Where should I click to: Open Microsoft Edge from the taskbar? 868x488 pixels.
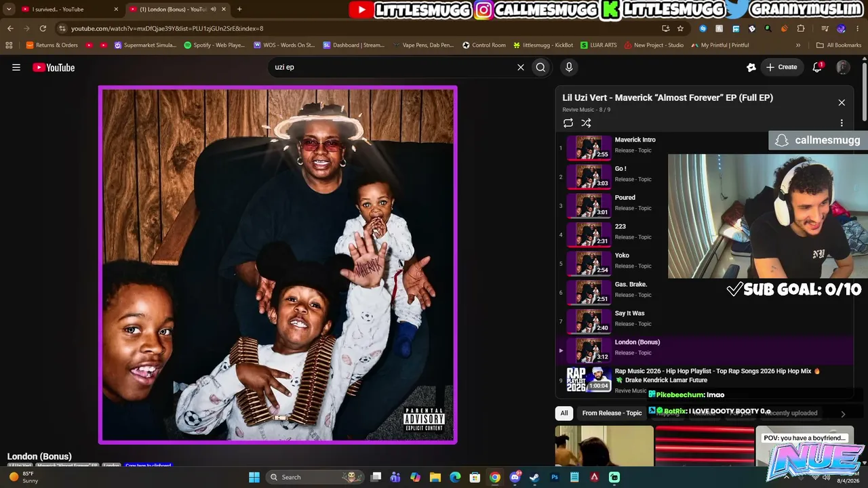[x=455, y=477]
